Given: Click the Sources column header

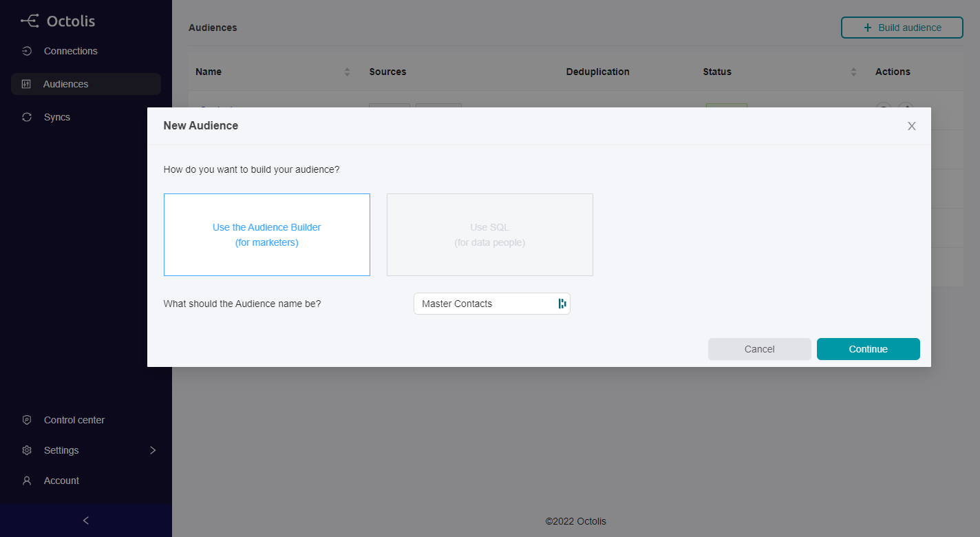Looking at the screenshot, I should pos(388,72).
